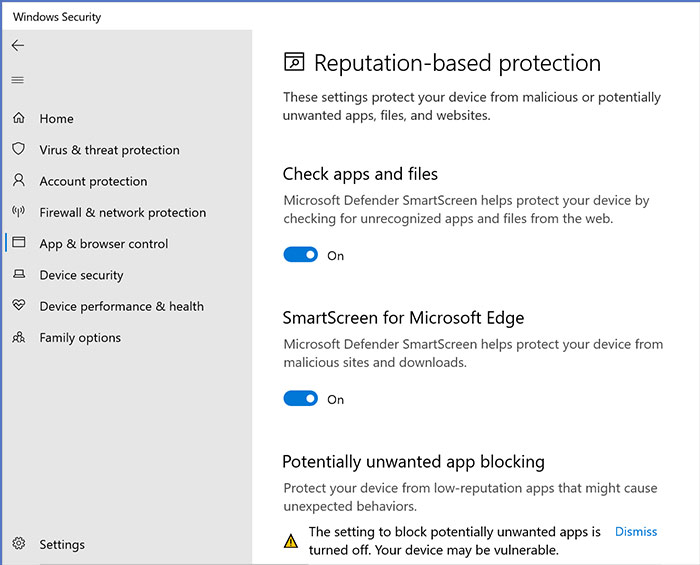The image size is (700, 565).
Task: Click the Firewall antenna icon
Action: click(x=19, y=212)
